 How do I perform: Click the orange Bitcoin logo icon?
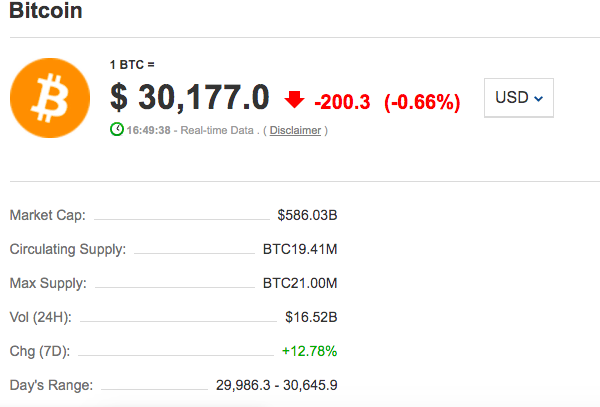(50, 98)
